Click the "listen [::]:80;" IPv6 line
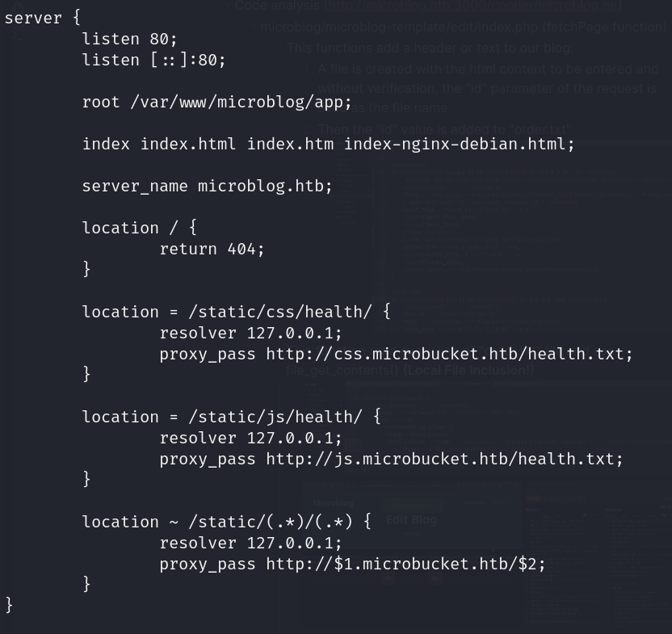This screenshot has width=672, height=634. click(153, 60)
